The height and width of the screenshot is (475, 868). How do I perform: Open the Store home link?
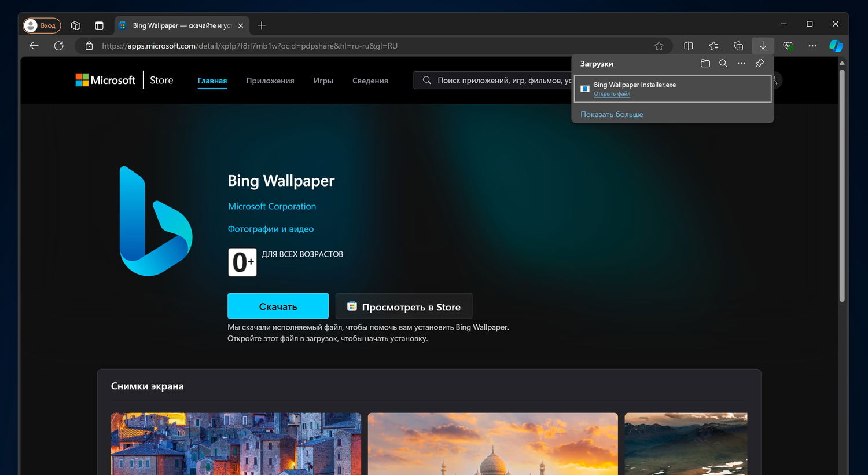[161, 81]
